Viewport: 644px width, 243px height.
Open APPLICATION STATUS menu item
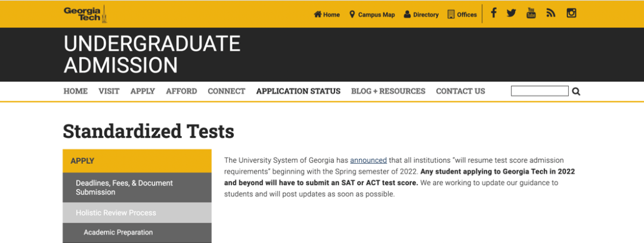pyautogui.click(x=298, y=91)
